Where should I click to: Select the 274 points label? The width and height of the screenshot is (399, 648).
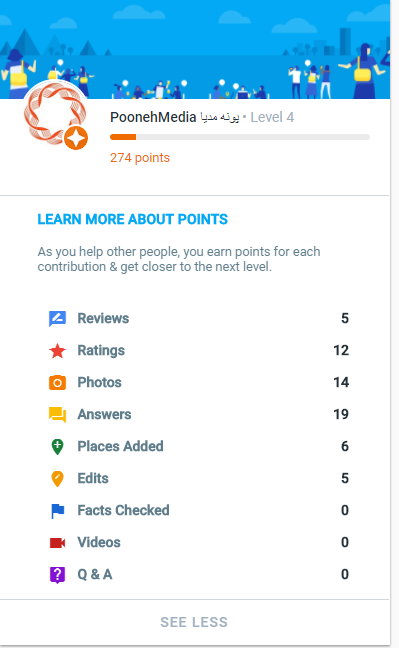click(140, 158)
